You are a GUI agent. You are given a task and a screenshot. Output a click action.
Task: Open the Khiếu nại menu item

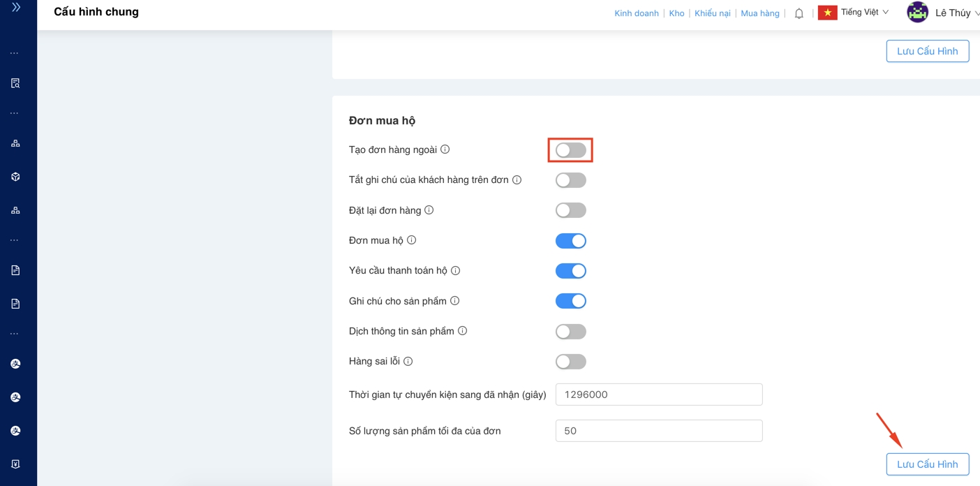click(712, 13)
